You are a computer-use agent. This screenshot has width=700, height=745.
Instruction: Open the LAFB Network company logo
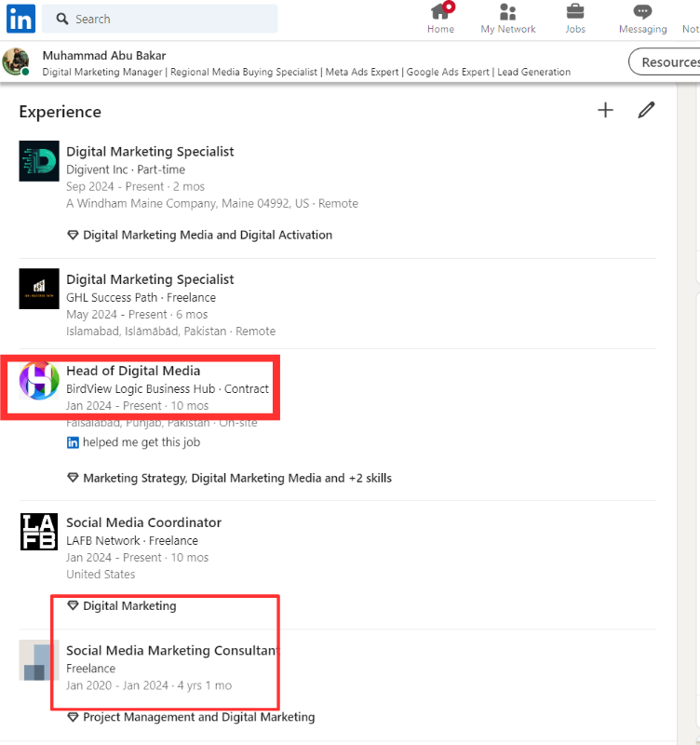coord(39,532)
